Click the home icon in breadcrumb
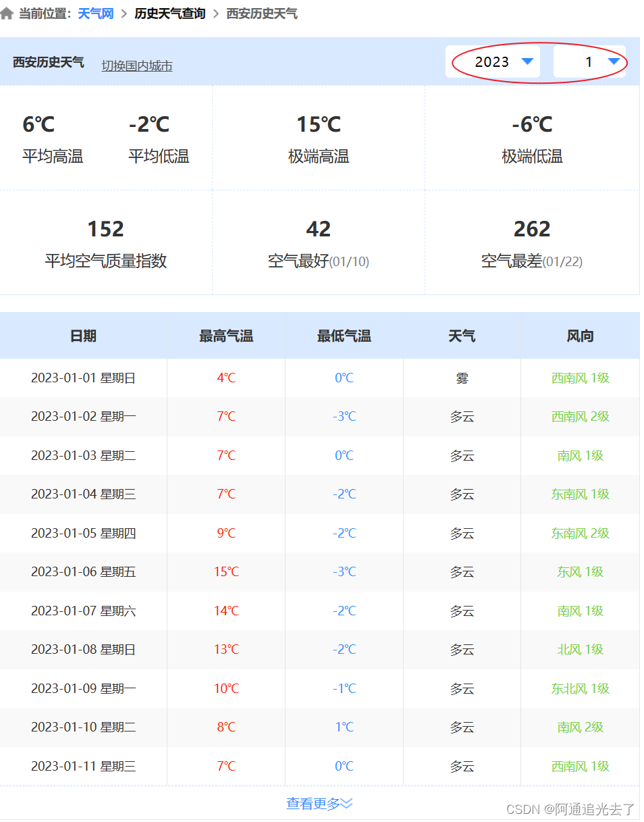 point(7,13)
